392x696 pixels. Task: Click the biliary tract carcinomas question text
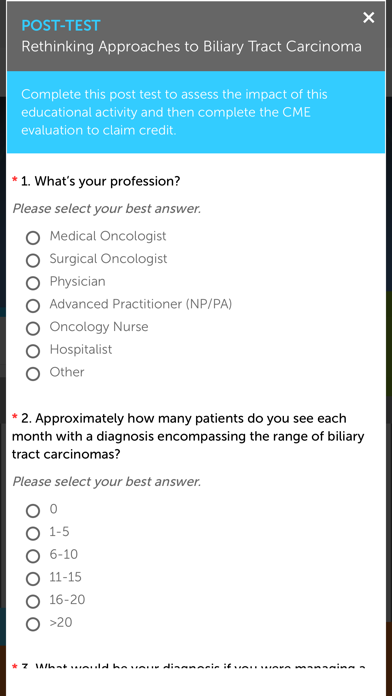click(188, 437)
